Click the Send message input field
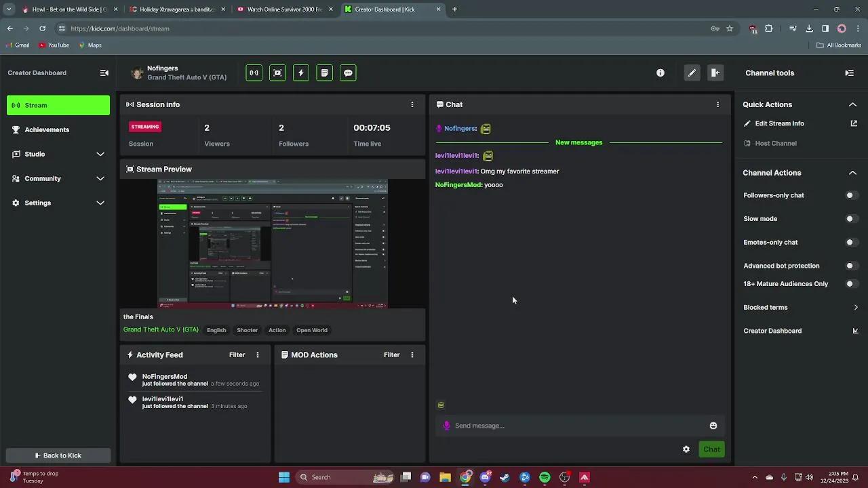 (x=580, y=426)
